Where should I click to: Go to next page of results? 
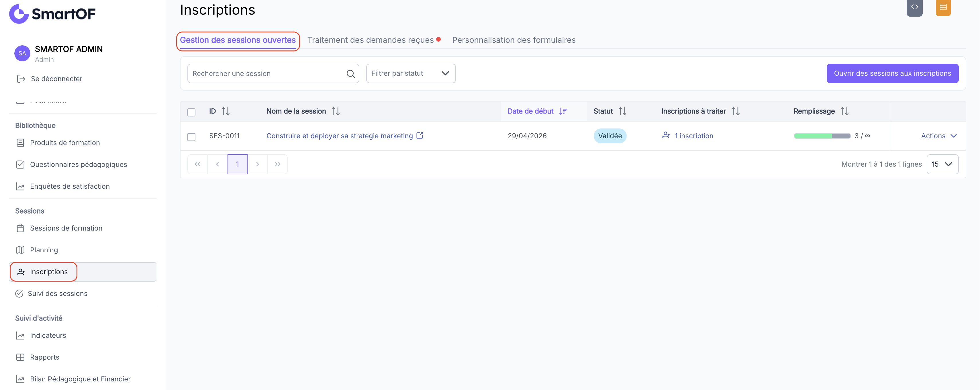258,164
